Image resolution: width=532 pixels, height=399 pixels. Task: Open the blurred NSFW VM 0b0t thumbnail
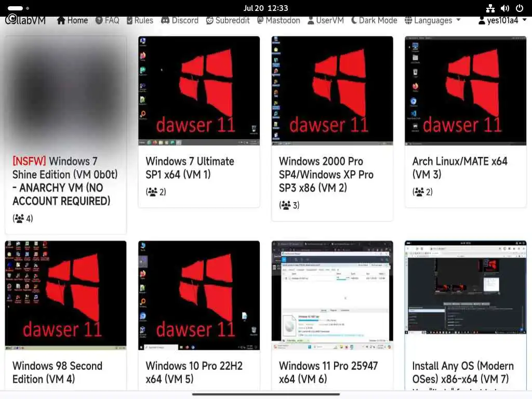point(66,91)
